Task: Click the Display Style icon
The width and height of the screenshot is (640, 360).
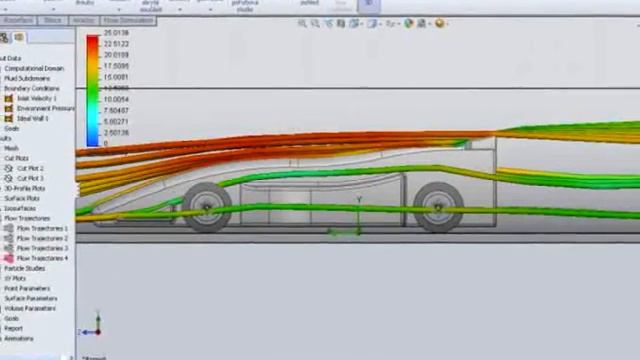Action: 371,24
